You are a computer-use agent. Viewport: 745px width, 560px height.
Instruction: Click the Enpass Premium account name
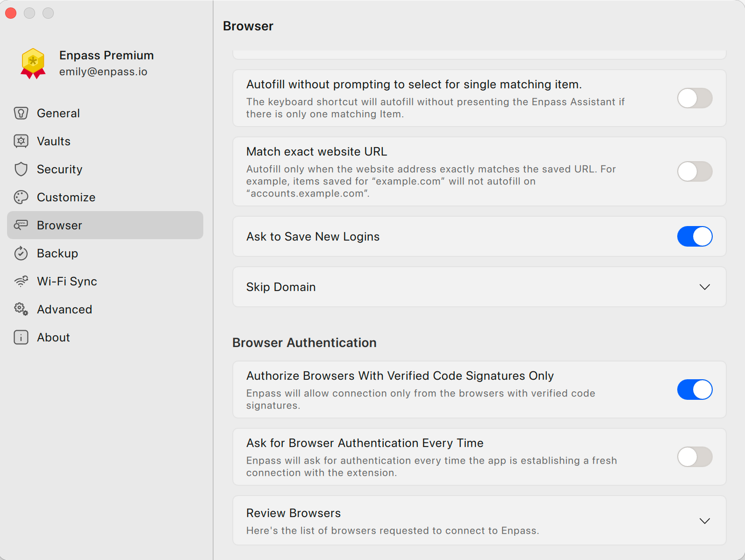point(107,55)
